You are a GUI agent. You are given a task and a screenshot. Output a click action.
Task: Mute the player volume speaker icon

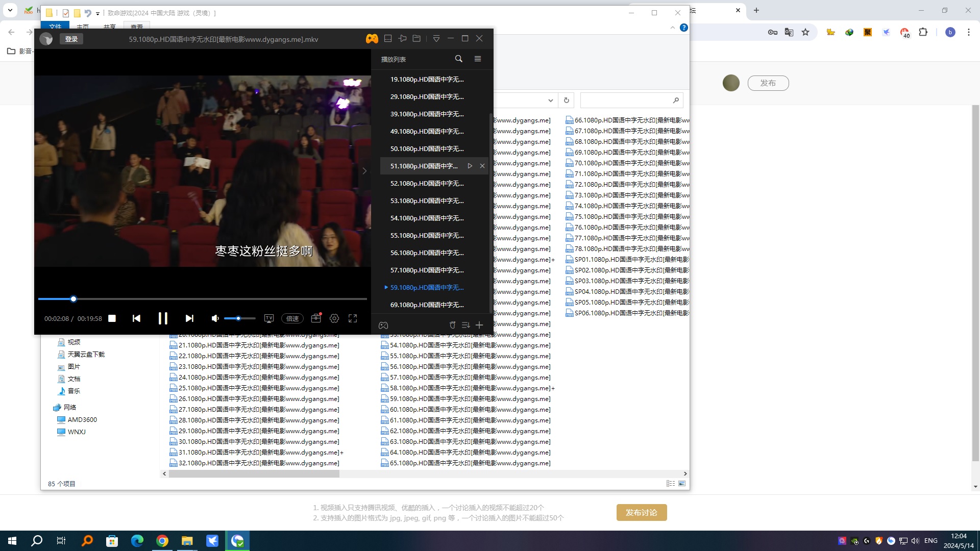point(215,318)
